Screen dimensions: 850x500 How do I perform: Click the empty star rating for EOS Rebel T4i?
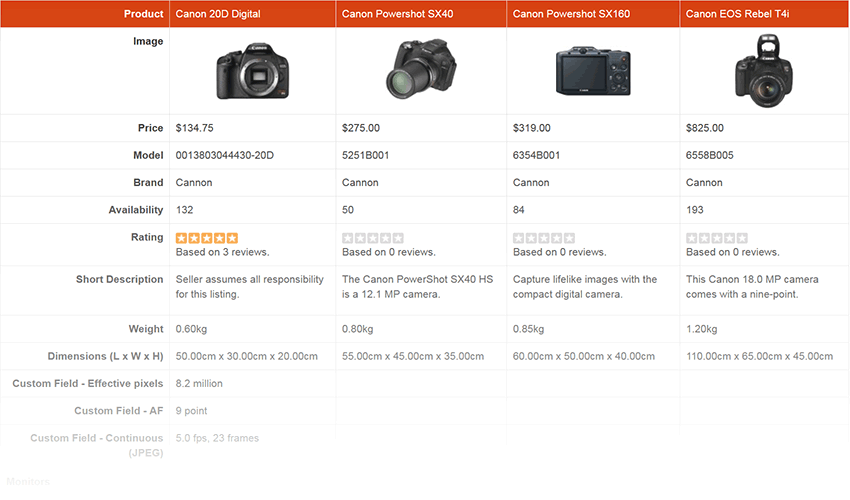717,238
